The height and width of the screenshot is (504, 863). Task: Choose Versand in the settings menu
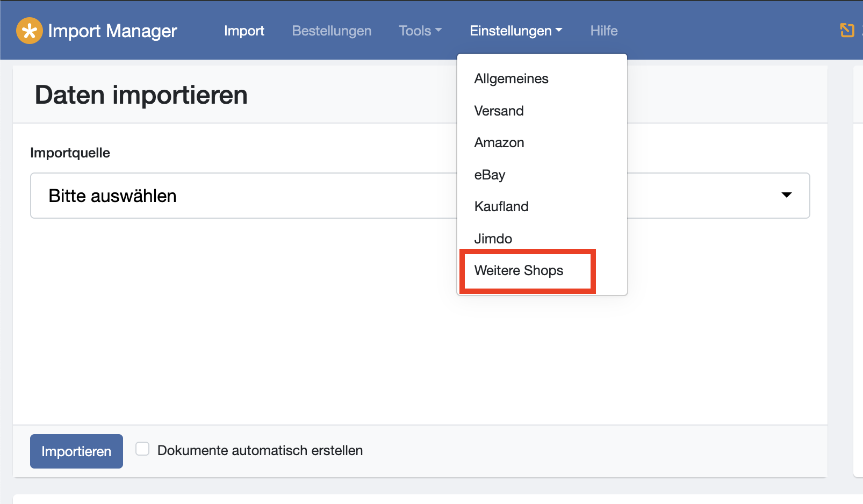tap(499, 111)
